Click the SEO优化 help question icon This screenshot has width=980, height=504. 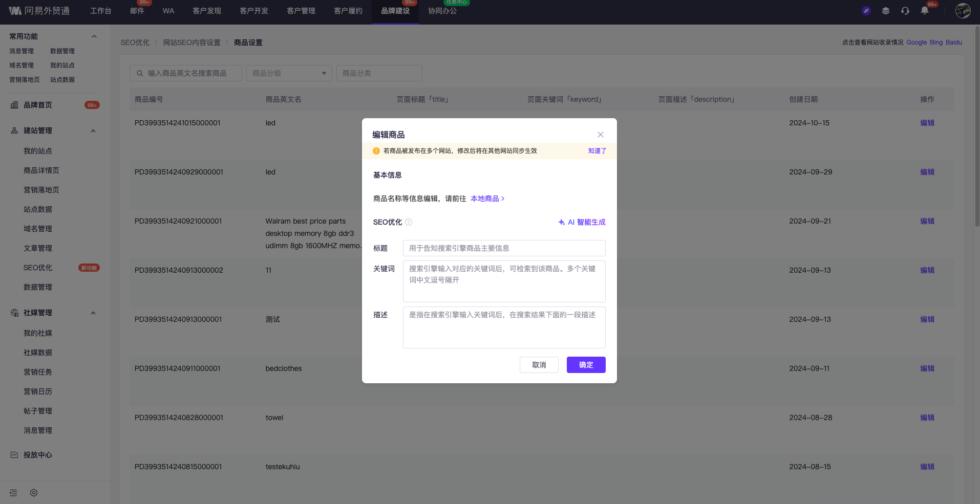pyautogui.click(x=409, y=222)
